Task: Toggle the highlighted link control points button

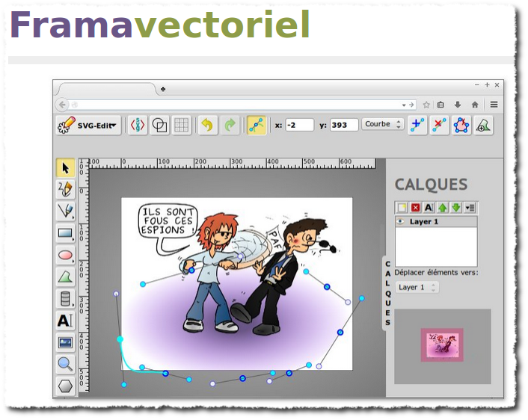Action: (x=257, y=126)
